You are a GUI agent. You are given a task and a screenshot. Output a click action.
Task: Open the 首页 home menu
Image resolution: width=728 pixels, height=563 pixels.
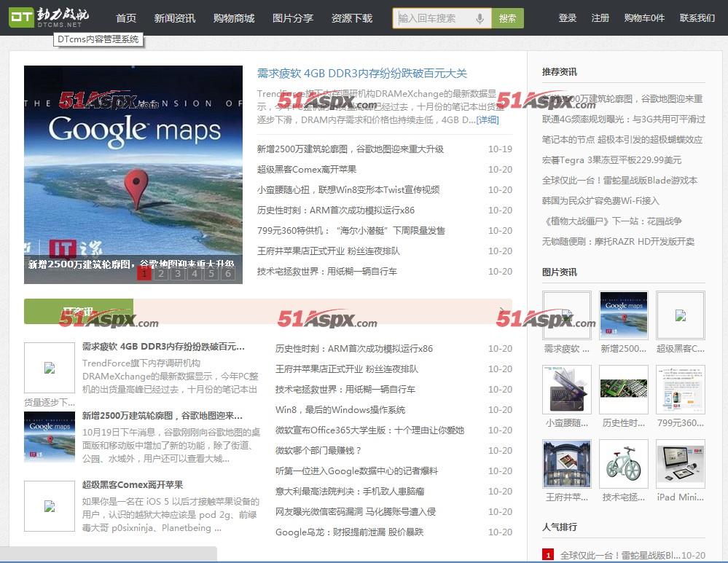pyautogui.click(x=126, y=18)
